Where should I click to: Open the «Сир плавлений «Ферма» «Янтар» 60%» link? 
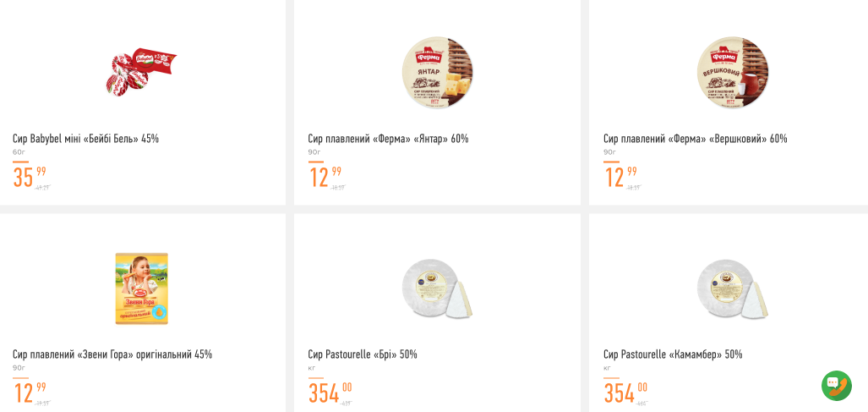[388, 139]
